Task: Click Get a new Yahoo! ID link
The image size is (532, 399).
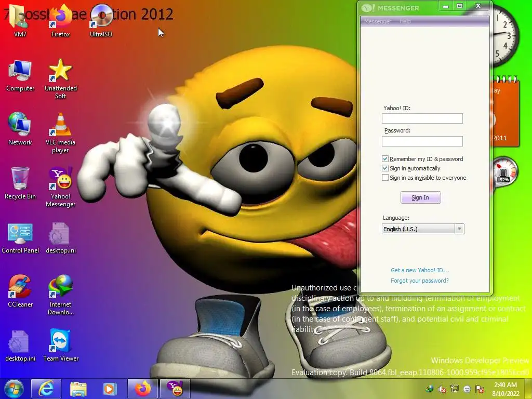Action: [420, 270]
